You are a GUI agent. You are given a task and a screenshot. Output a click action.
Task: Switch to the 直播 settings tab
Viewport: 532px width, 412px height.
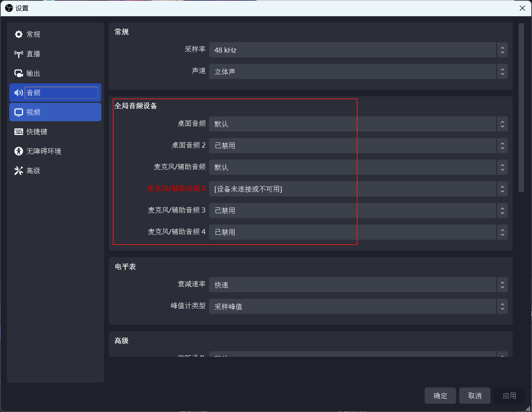click(x=55, y=54)
